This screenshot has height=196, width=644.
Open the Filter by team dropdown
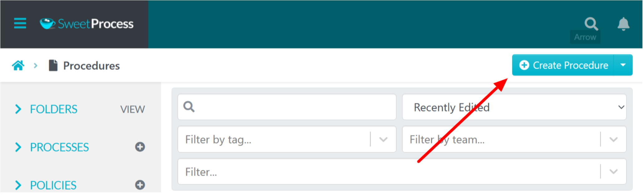click(613, 139)
